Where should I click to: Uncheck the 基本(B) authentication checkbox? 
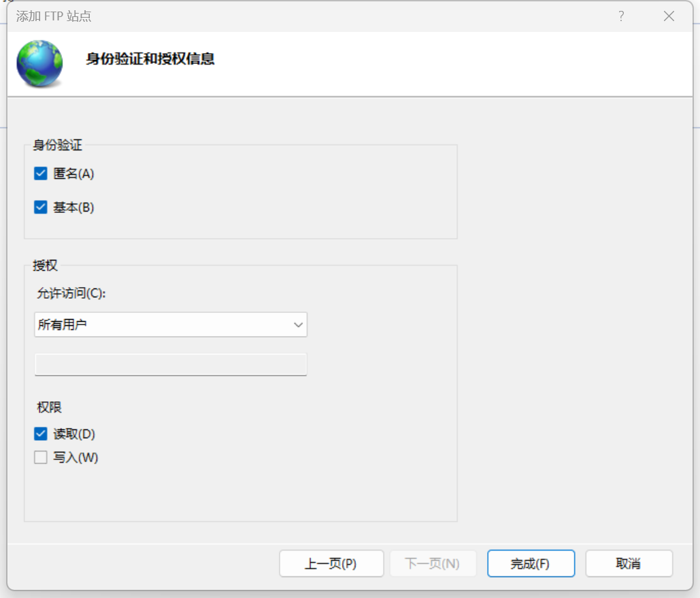(41, 207)
